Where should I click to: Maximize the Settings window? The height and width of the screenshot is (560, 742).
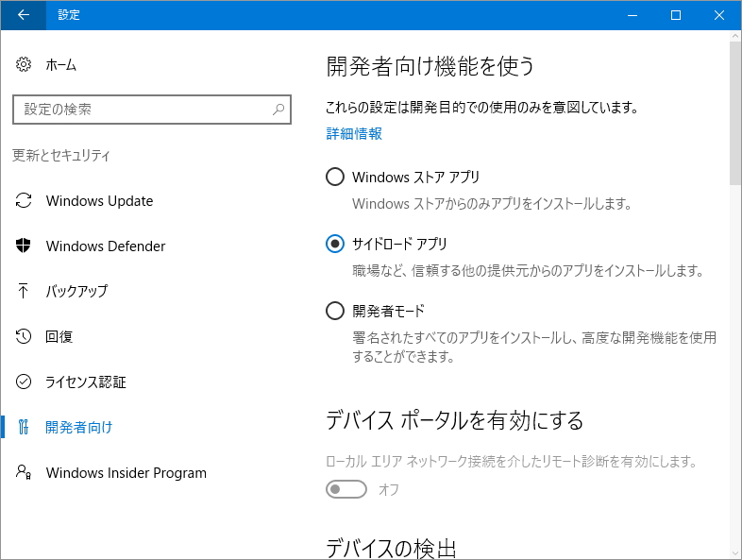[676, 15]
